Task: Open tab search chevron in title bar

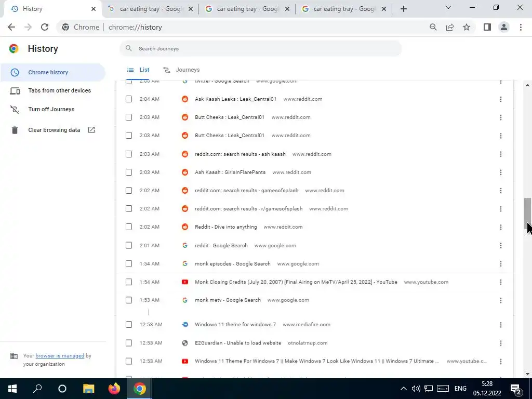Action: (448, 7)
